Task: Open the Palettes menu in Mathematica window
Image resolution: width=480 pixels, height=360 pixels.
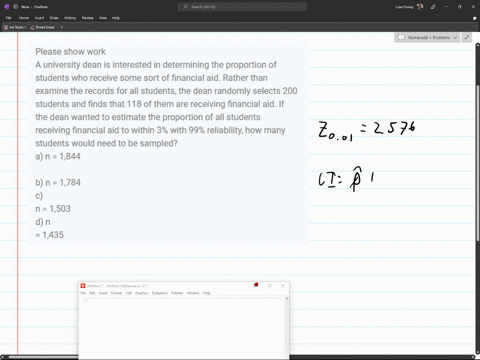Action: (177, 293)
